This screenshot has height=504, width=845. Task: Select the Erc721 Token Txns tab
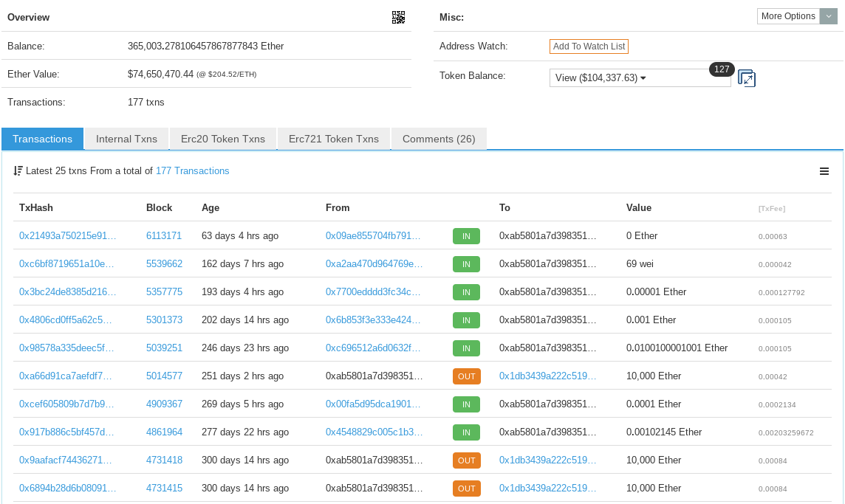(334, 139)
